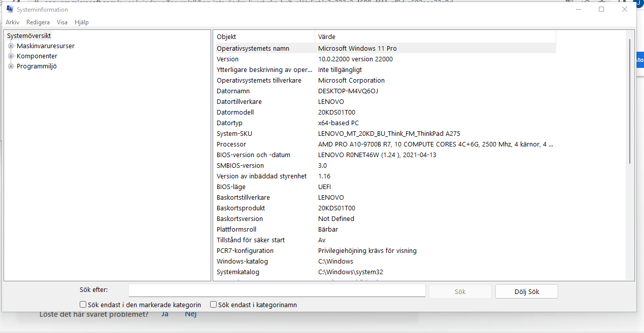Select Systemöversikt in the tree
The height and width of the screenshot is (333, 644).
pos(29,36)
